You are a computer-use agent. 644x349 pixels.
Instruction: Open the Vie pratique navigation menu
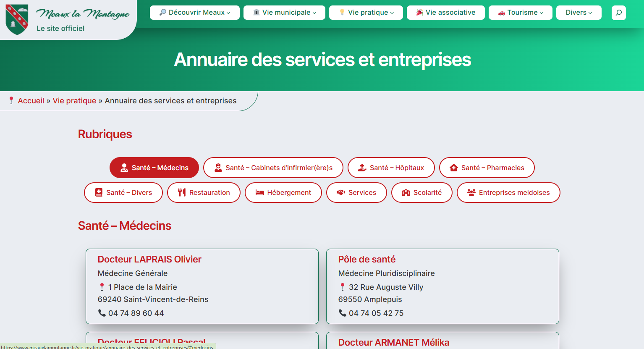366,13
